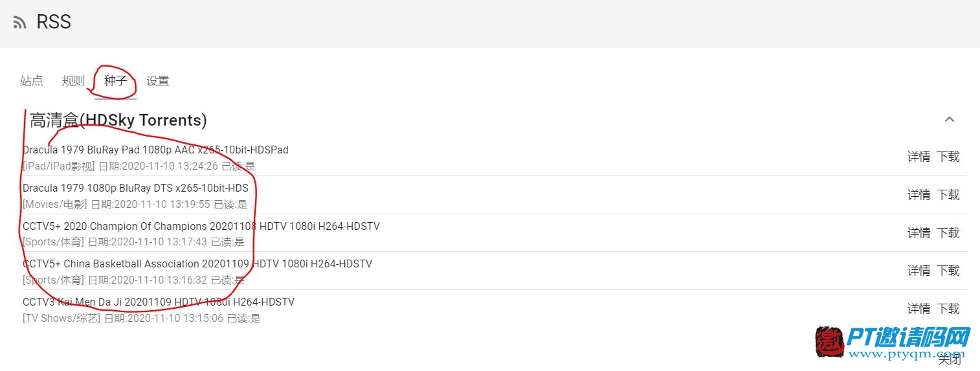980x371 pixels.
Task: Click 下载 for CCTV5+ Champion Of Champions
Action: pos(948,233)
